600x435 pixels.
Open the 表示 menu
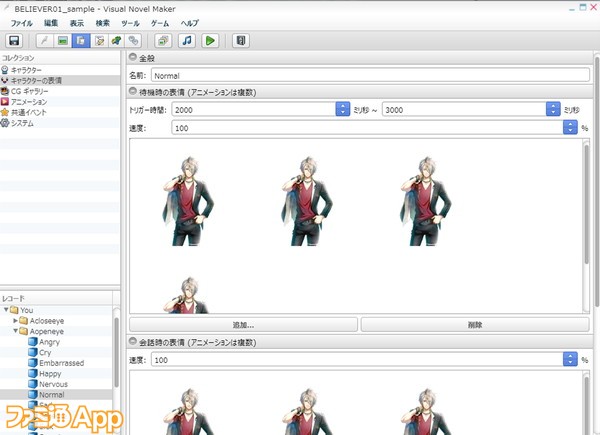point(77,23)
